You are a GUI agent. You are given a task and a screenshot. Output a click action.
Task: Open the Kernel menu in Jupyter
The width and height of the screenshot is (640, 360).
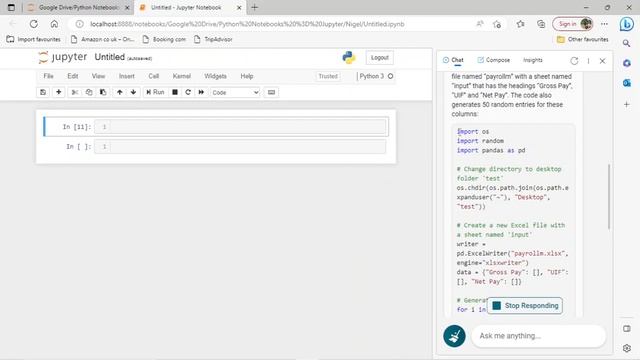(182, 76)
